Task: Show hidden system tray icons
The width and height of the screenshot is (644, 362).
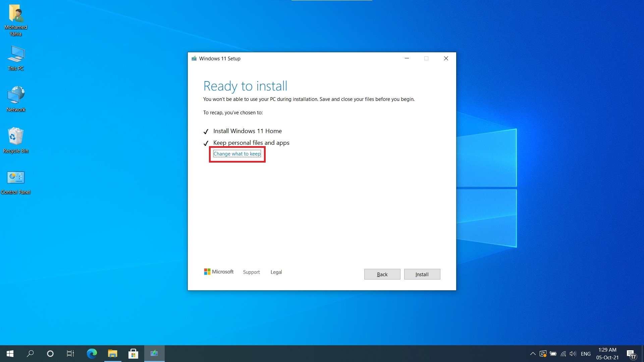Action: [533, 354]
